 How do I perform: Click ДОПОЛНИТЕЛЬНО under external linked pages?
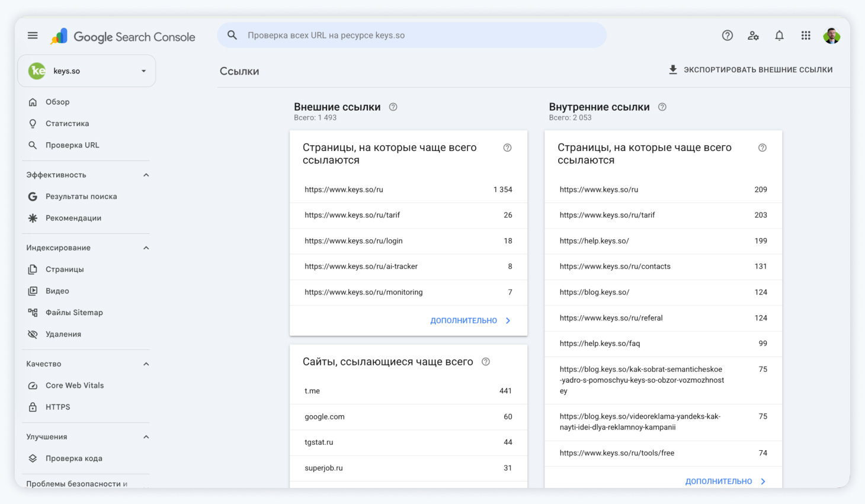coord(463,321)
